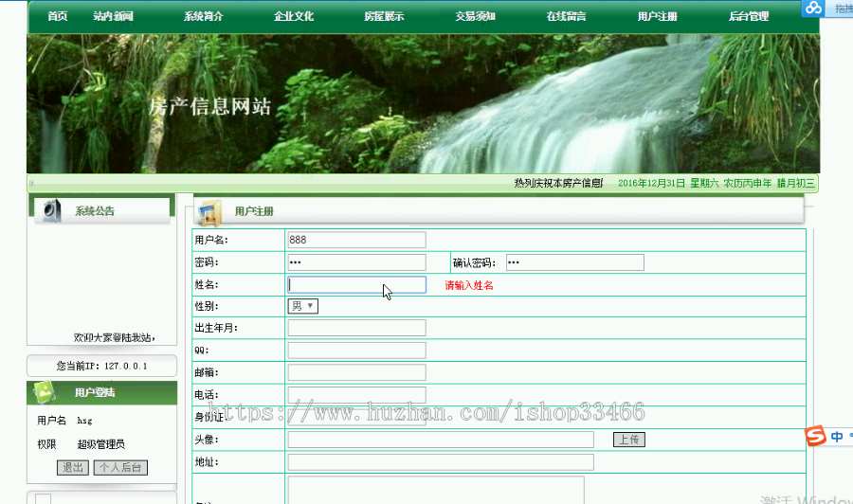Open the 在线留言 menu item

(x=567, y=16)
